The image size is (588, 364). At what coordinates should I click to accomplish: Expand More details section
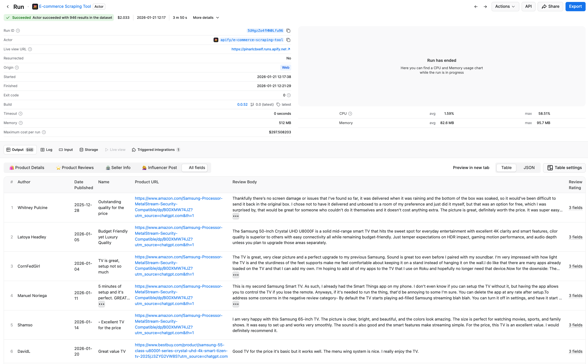click(206, 17)
